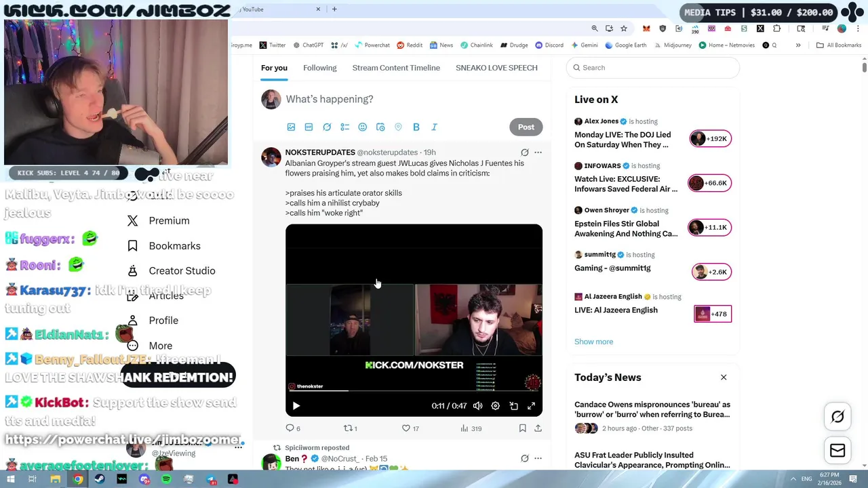Image resolution: width=868 pixels, height=488 pixels.
Task: Toggle italic text formatting in composer
Action: point(434,127)
